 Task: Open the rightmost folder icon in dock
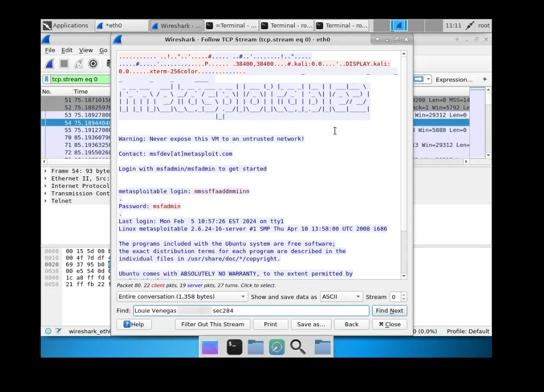(x=322, y=347)
